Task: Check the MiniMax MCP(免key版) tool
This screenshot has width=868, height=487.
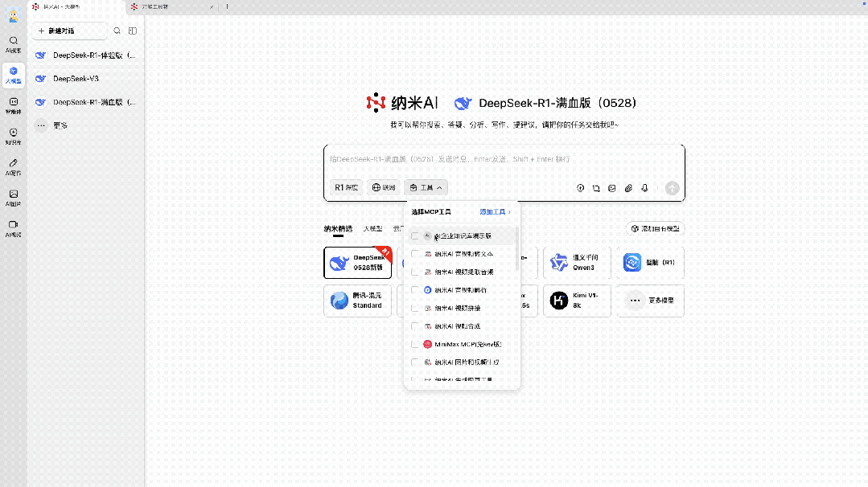Action: (414, 345)
